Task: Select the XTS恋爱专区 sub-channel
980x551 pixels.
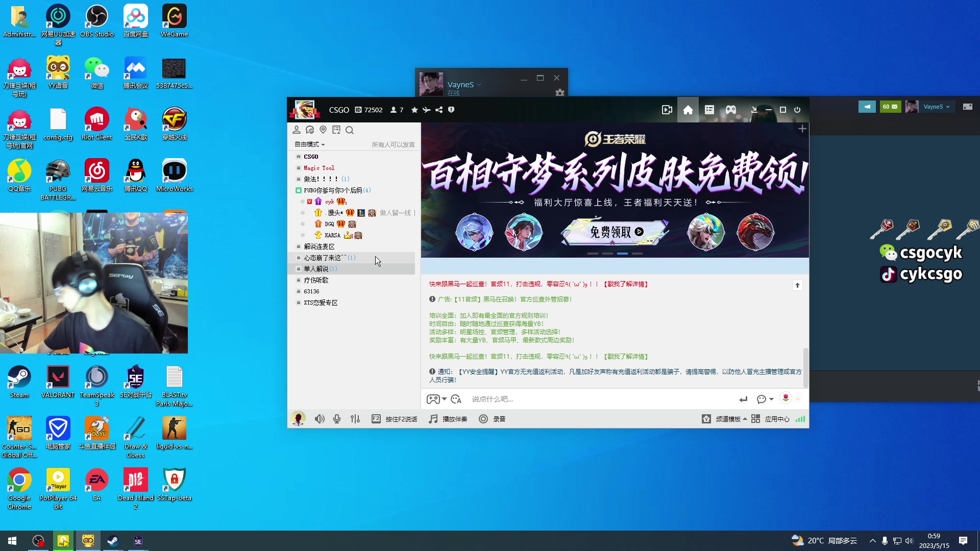Action: click(x=321, y=303)
